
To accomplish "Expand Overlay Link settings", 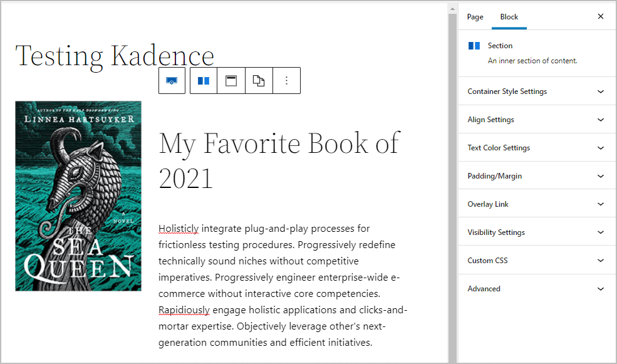I will (x=537, y=204).
